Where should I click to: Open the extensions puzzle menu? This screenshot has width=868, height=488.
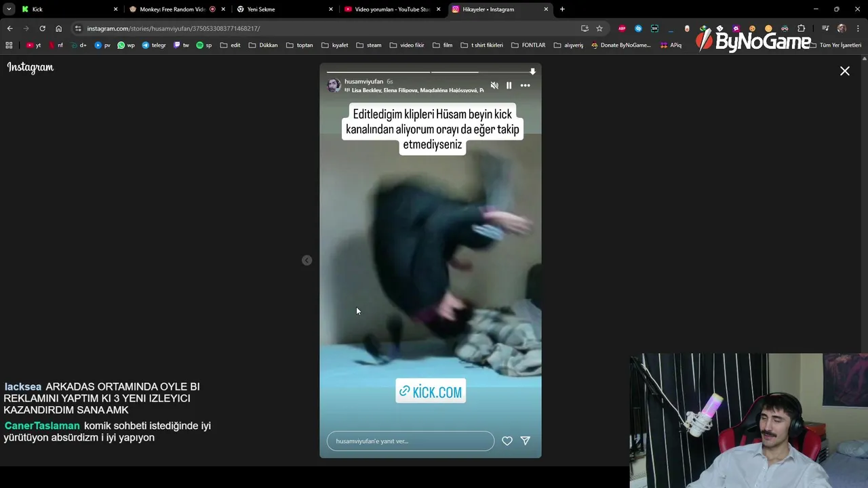[x=802, y=28]
